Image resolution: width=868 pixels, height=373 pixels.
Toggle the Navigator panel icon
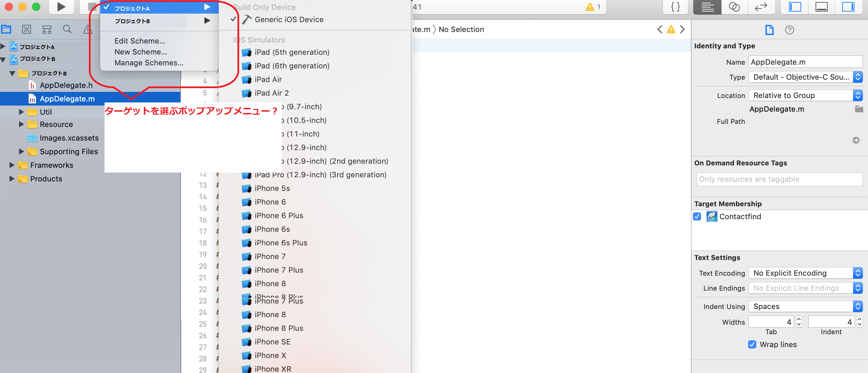(795, 7)
